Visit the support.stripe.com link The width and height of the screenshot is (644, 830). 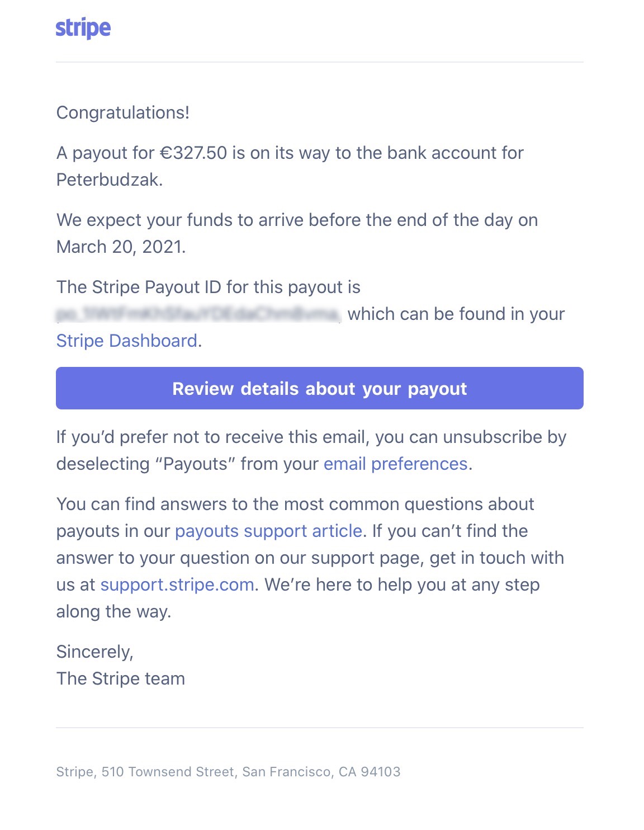tap(177, 584)
